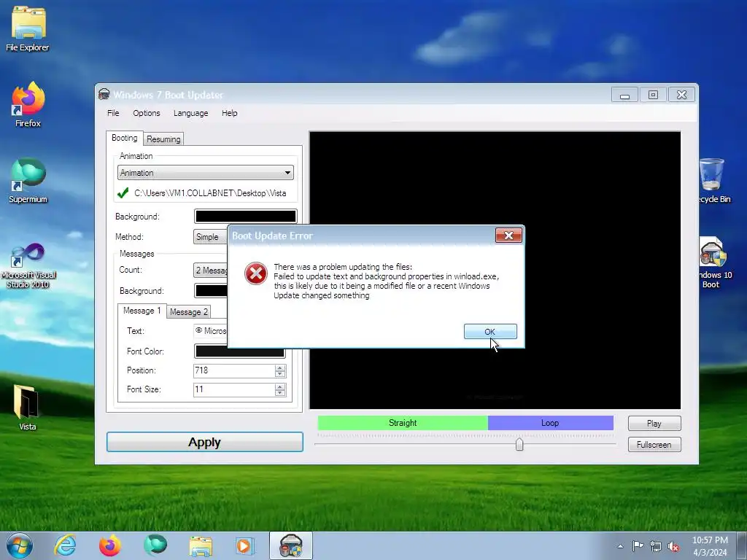Select Boot Updater taskbar button
This screenshot has width=747, height=560.
290,545
